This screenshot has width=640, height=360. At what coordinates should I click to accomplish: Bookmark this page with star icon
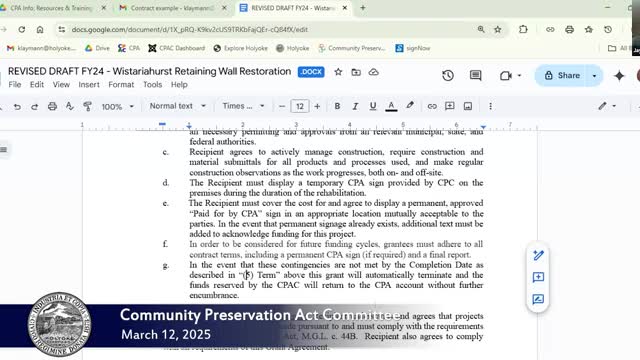pyautogui.click(x=498, y=29)
